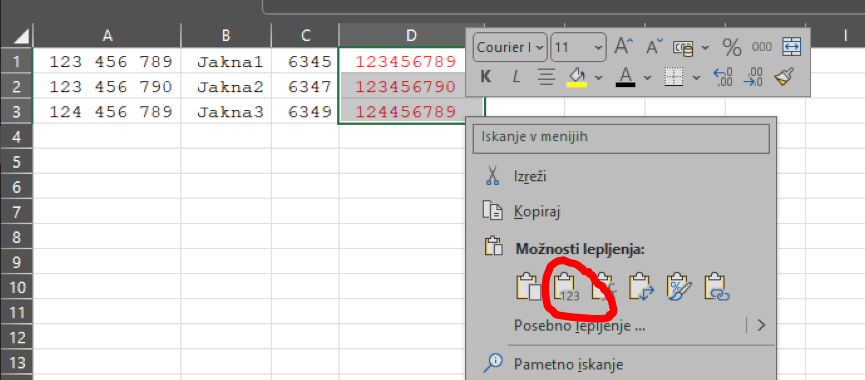Toggle italic L formatting

516,77
